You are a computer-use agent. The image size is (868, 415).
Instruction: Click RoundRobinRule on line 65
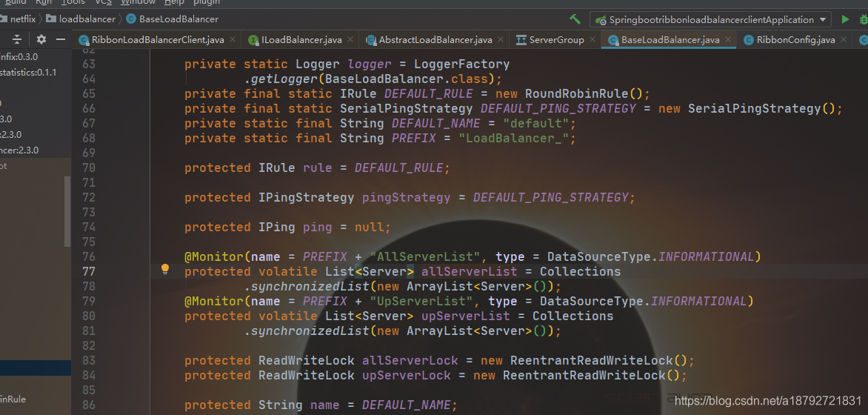click(577, 93)
